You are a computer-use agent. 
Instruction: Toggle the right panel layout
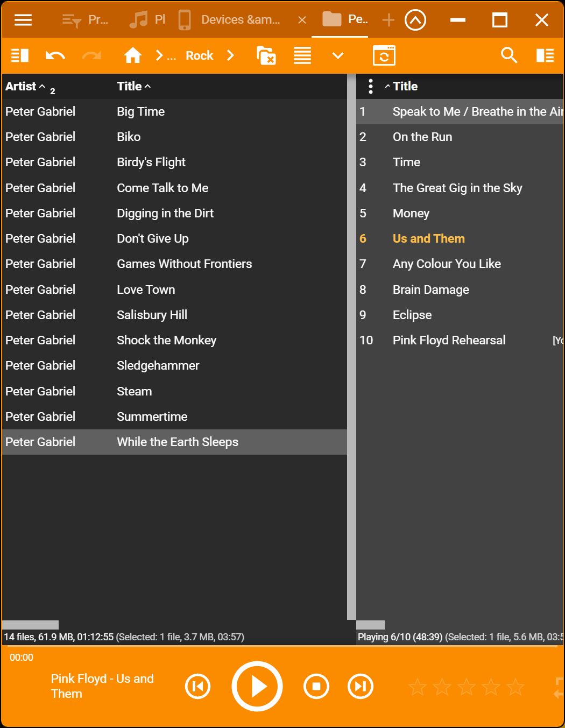[545, 55]
